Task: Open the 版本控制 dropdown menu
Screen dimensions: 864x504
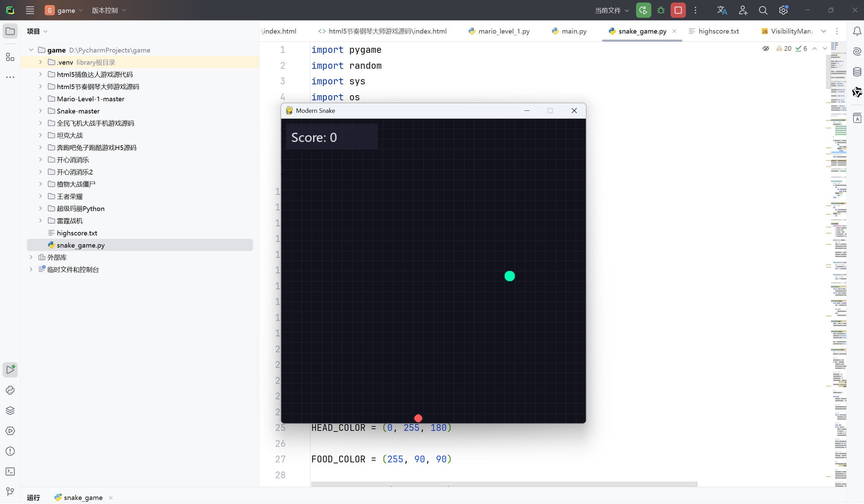Action: 109,10
